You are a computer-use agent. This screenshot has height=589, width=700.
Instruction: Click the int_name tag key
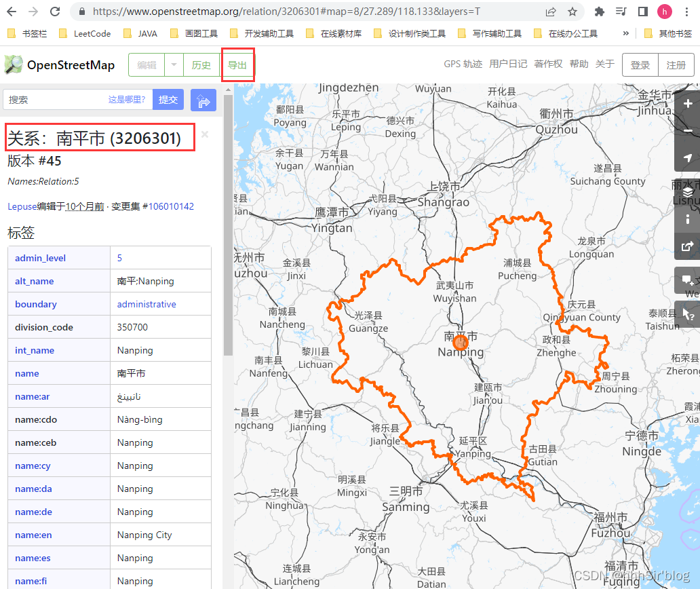click(x=35, y=351)
